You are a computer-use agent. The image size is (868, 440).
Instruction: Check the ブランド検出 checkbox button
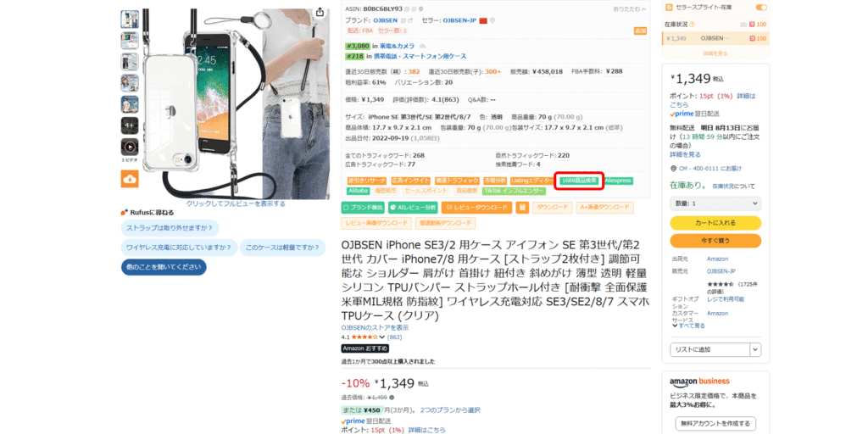coord(363,208)
